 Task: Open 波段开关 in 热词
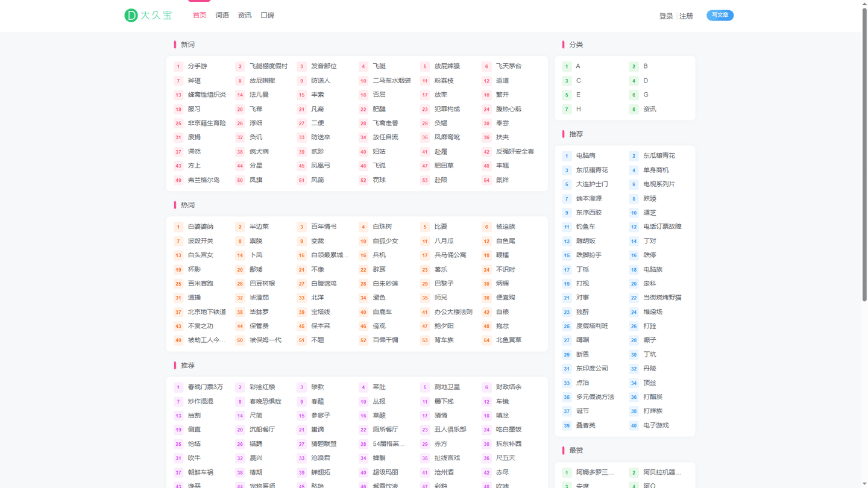click(x=200, y=241)
